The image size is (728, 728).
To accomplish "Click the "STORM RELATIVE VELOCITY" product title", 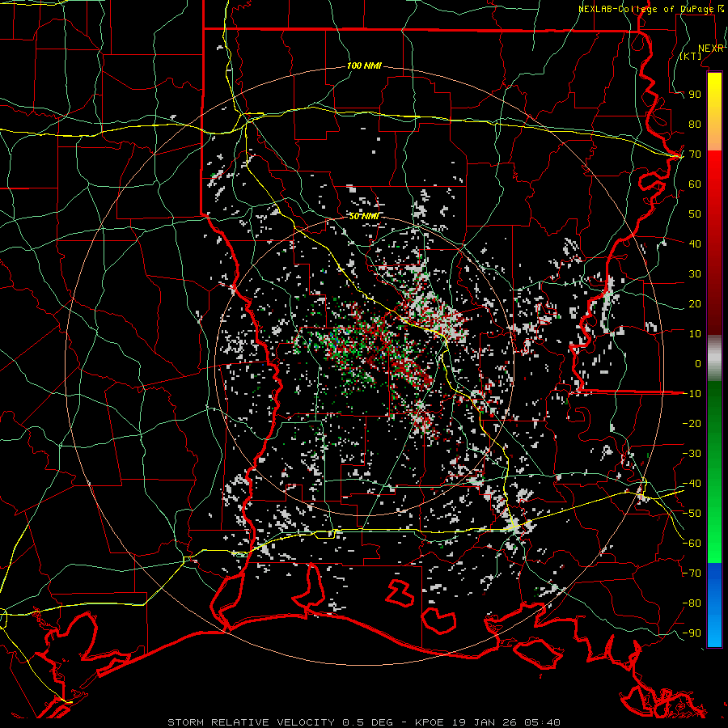I will click(251, 722).
